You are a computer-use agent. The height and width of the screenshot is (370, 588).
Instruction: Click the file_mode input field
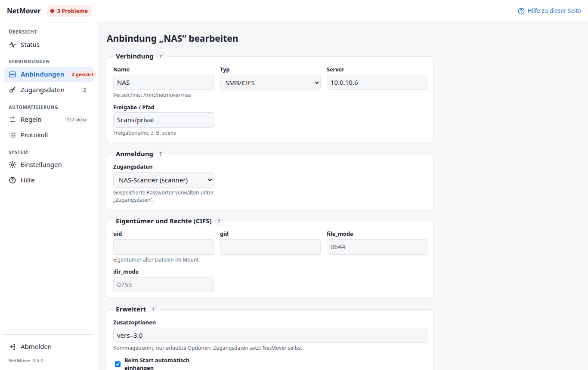tap(377, 247)
